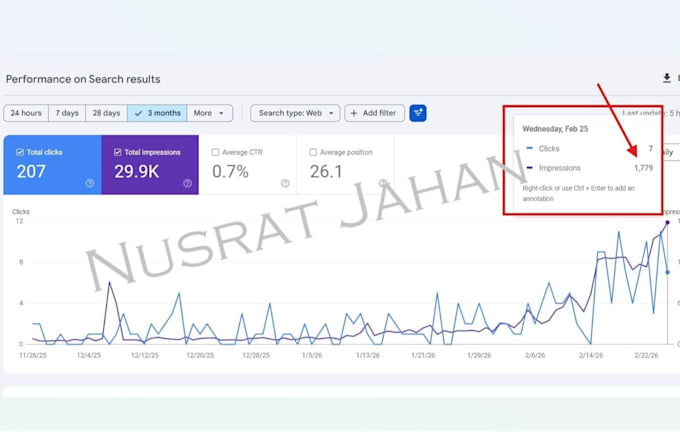
Task: Toggle the Total clicks checkbox
Action: coord(20,152)
